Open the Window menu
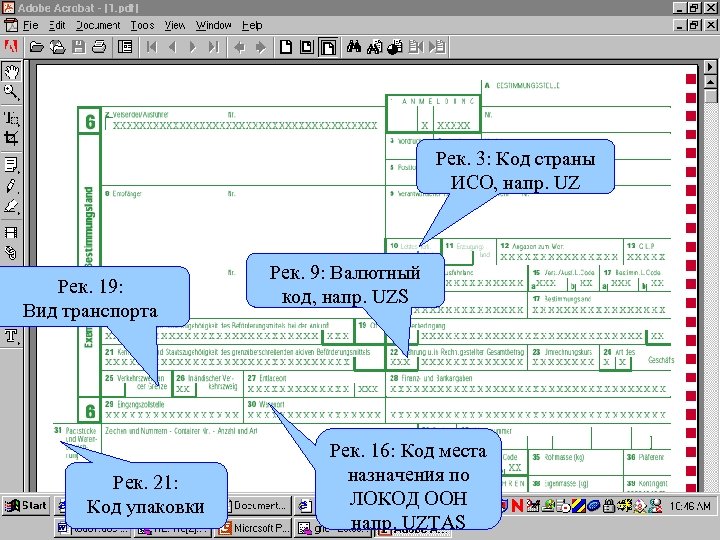This screenshot has height=540, width=720. click(213, 25)
